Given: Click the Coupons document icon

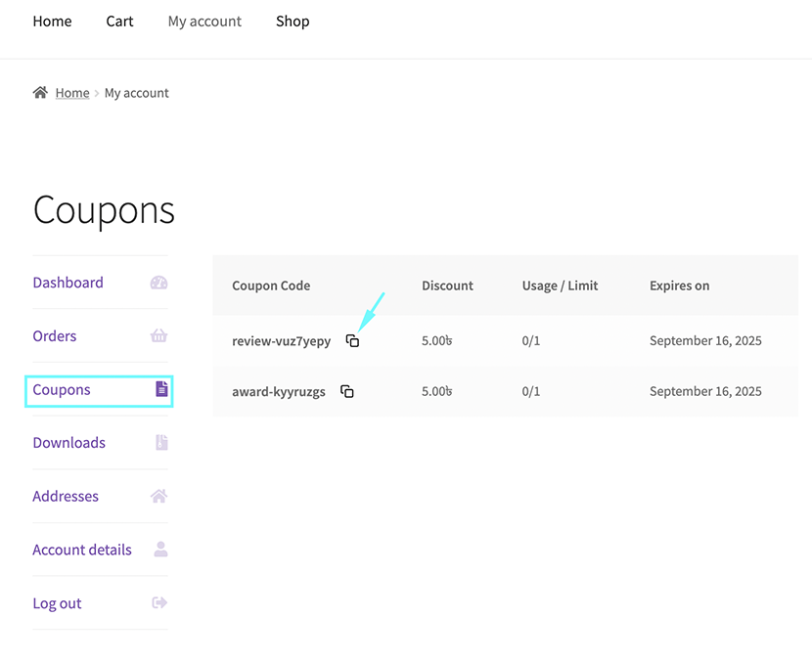Looking at the screenshot, I should tap(161, 389).
